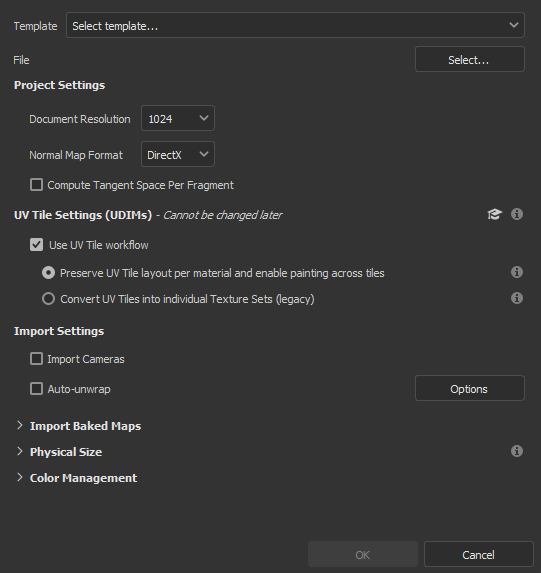541x573 pixels.
Task: Open the UV Tile tutorial graduation-cap icon
Action: coord(495,214)
